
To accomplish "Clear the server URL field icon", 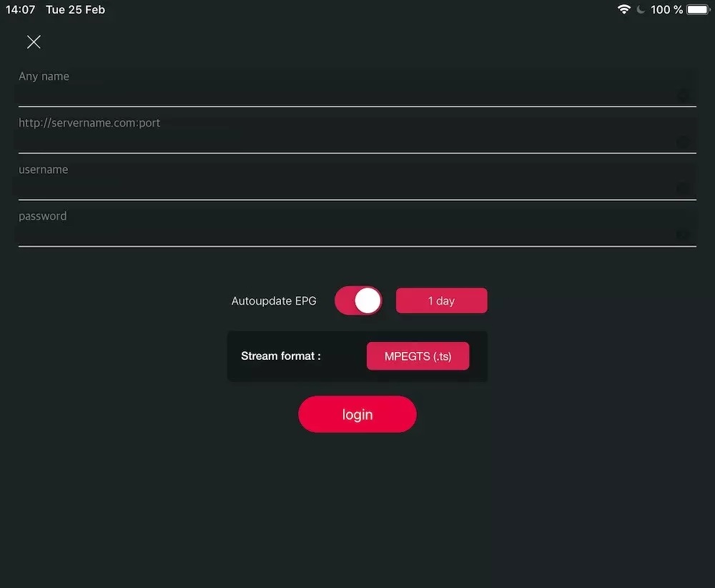I will coord(683,142).
